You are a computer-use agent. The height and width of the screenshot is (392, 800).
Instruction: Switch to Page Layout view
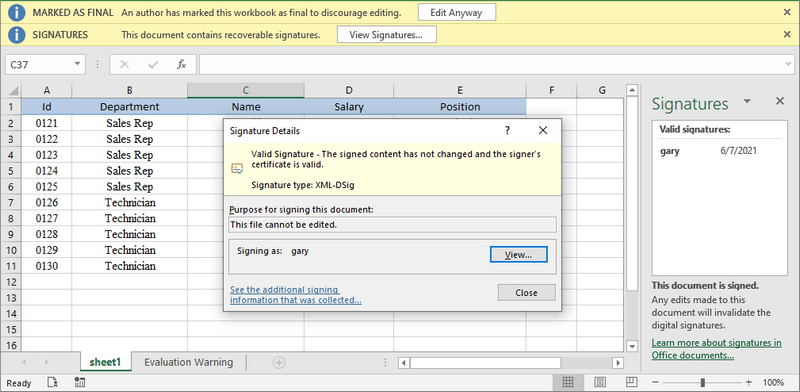(601, 382)
